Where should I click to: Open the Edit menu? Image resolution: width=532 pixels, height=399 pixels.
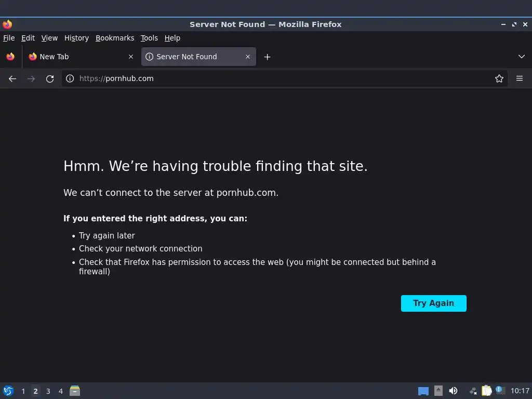tap(28, 38)
